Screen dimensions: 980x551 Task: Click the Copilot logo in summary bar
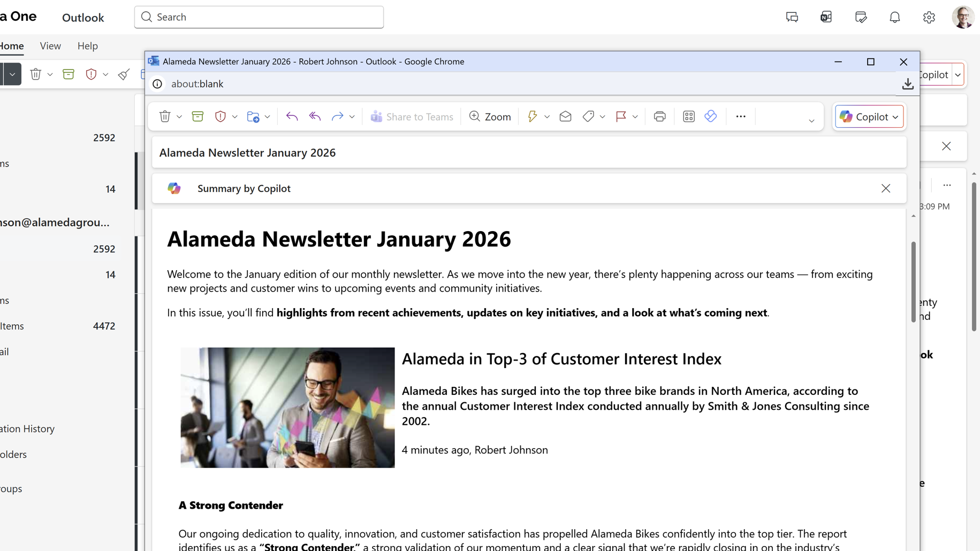tap(174, 188)
